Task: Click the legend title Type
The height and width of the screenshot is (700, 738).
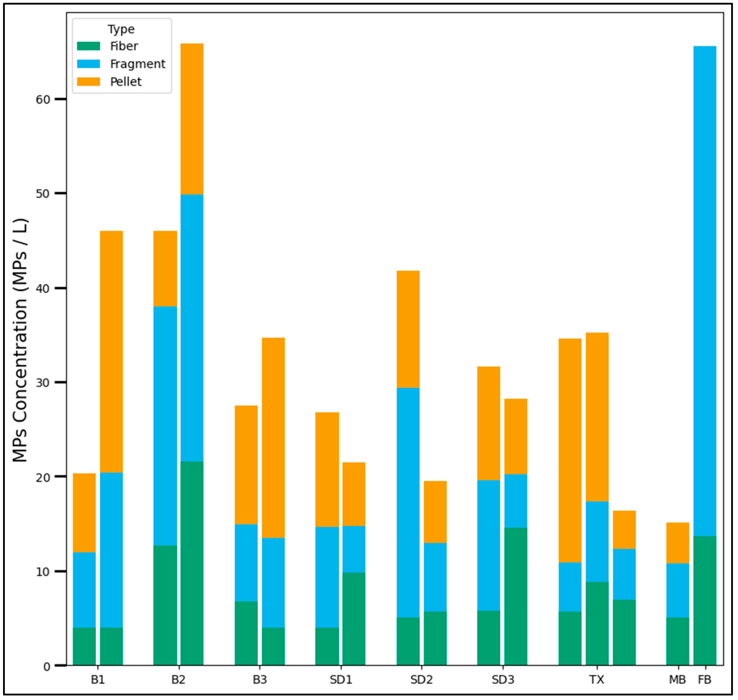Action: coord(121,29)
